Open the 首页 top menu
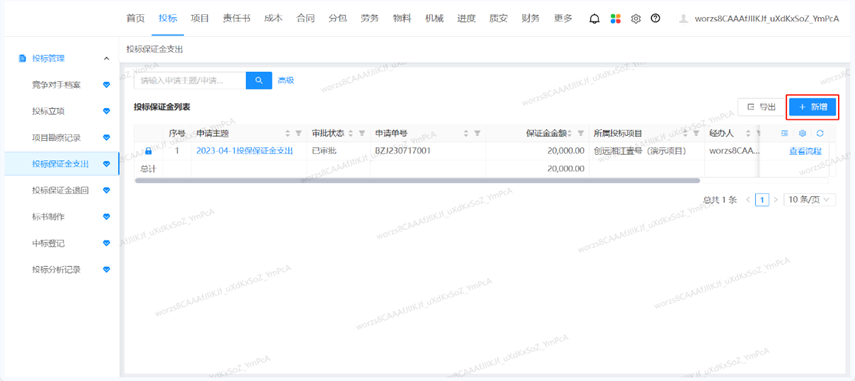 click(x=135, y=18)
